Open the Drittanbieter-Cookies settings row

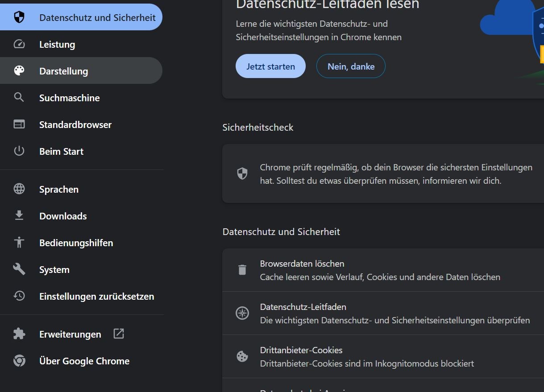(x=383, y=356)
